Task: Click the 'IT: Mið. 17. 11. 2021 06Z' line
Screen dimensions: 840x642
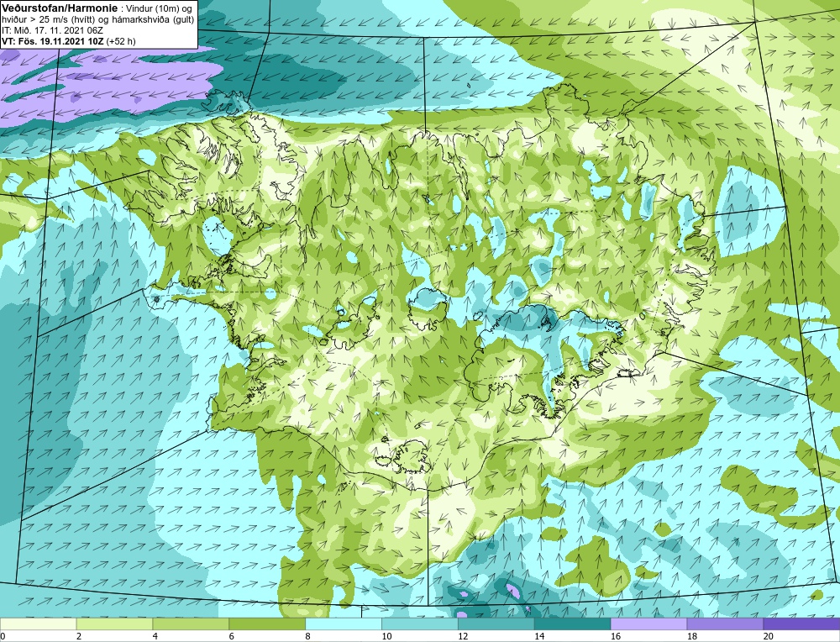Action: point(52,30)
